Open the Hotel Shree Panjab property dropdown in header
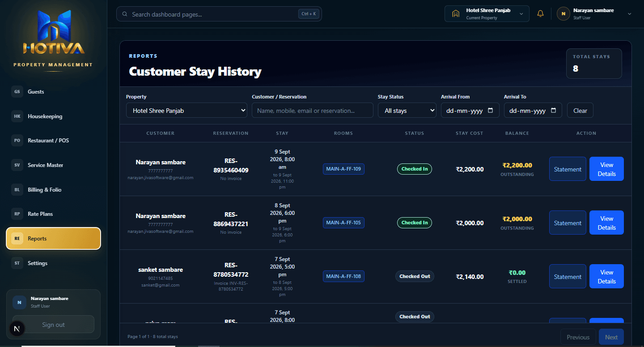644x347 pixels. [487, 14]
